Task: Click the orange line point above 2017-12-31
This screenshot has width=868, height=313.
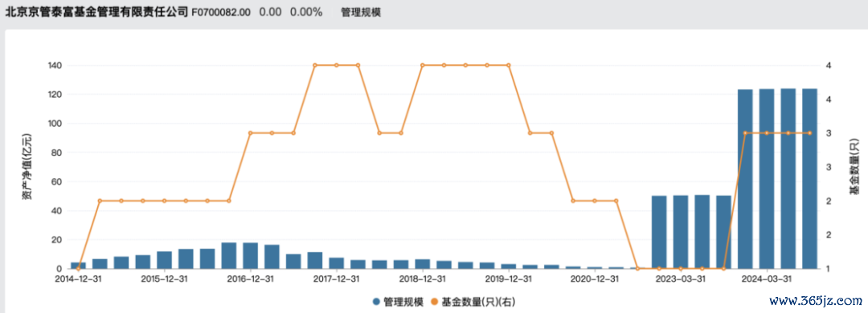Action: (337, 65)
